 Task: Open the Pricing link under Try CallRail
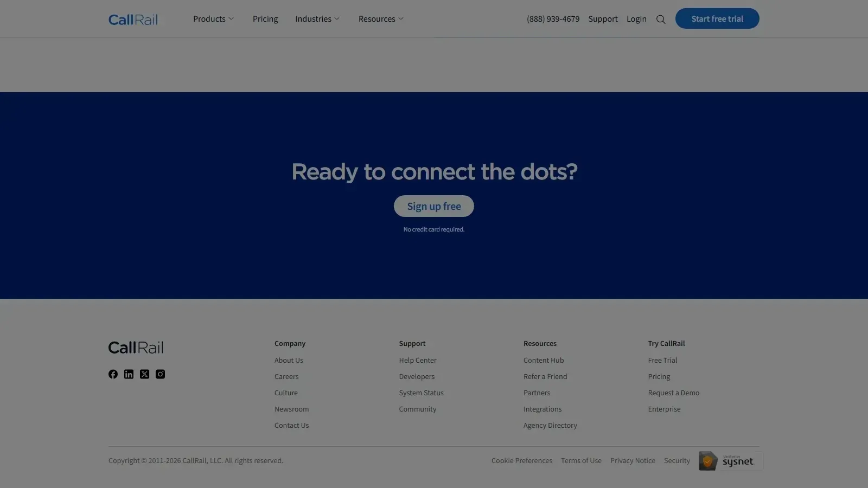[x=659, y=377]
